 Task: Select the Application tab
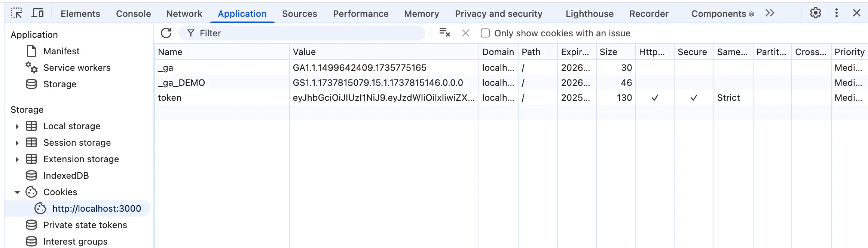point(242,14)
